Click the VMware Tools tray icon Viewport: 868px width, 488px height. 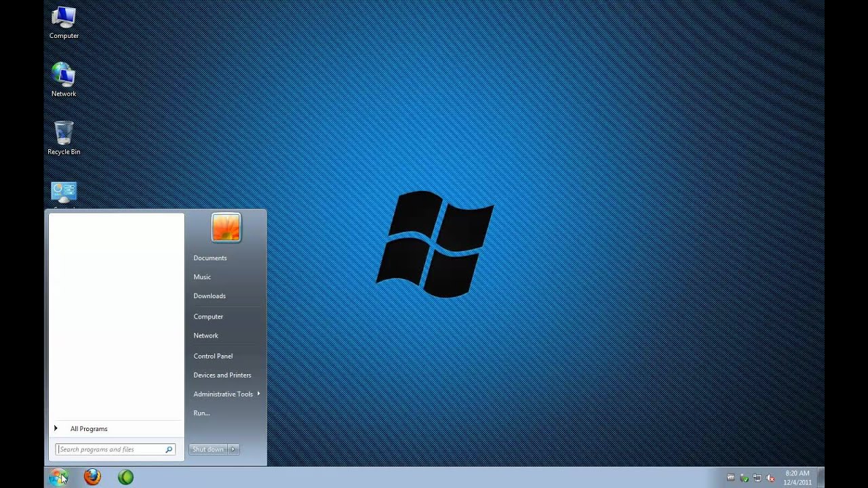click(730, 477)
